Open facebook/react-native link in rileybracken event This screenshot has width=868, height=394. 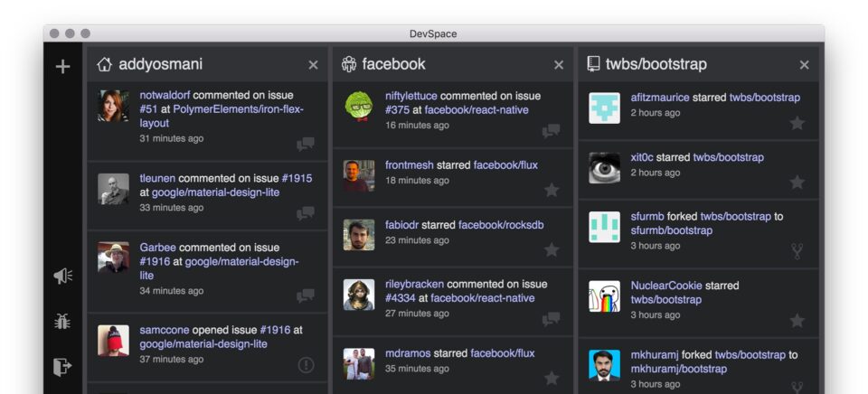(x=483, y=297)
